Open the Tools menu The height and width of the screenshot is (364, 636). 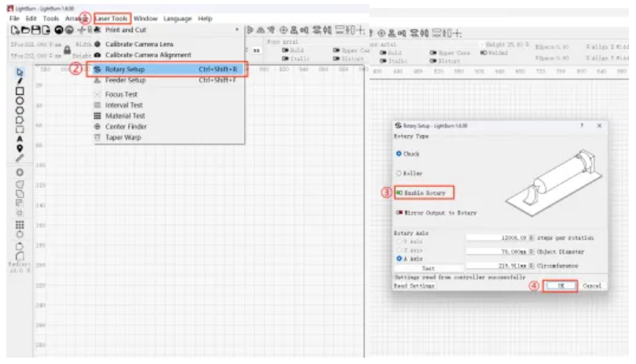coord(50,19)
